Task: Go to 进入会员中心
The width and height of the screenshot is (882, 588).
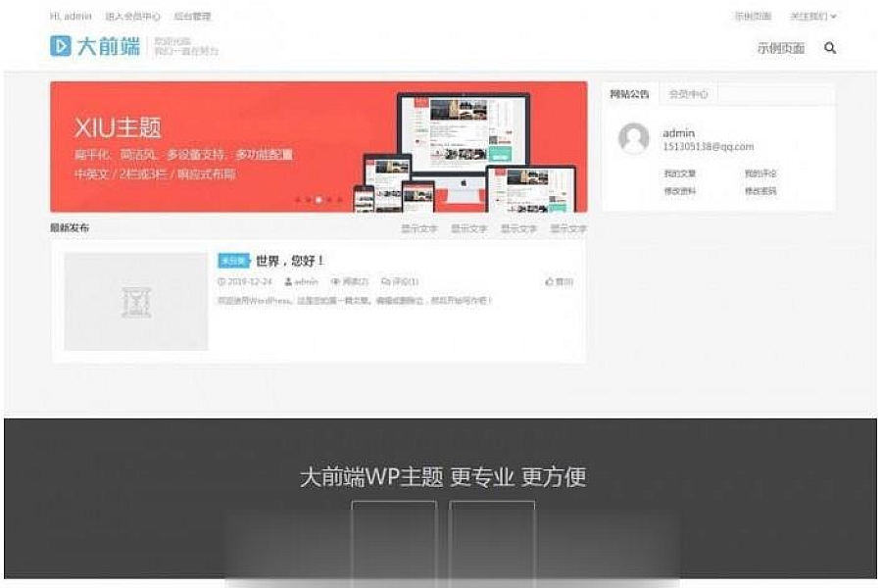Action: (132, 17)
